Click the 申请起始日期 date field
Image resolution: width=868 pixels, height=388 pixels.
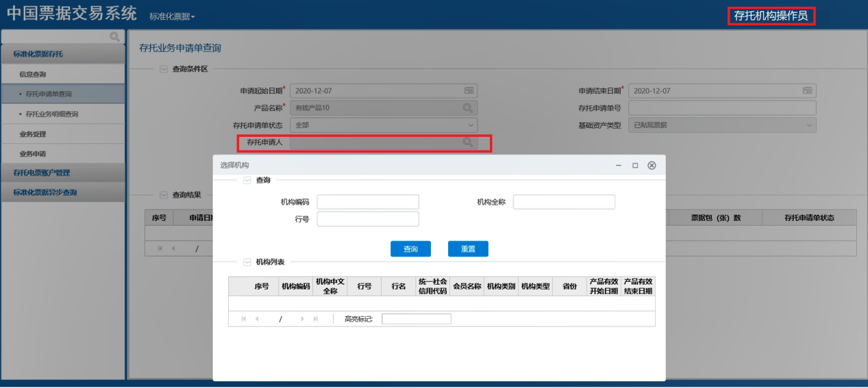[x=384, y=90]
